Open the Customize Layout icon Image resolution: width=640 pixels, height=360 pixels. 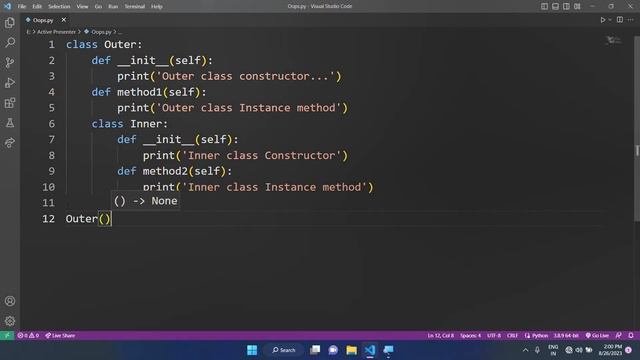click(x=577, y=6)
